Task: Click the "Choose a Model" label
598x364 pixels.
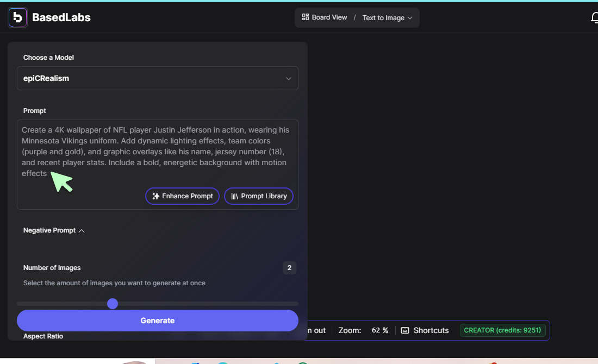Action: tap(48, 58)
